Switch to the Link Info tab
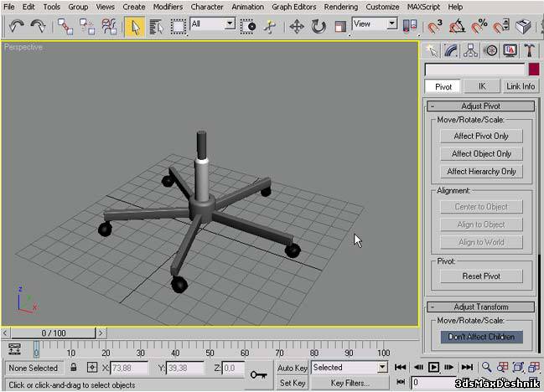 (521, 86)
